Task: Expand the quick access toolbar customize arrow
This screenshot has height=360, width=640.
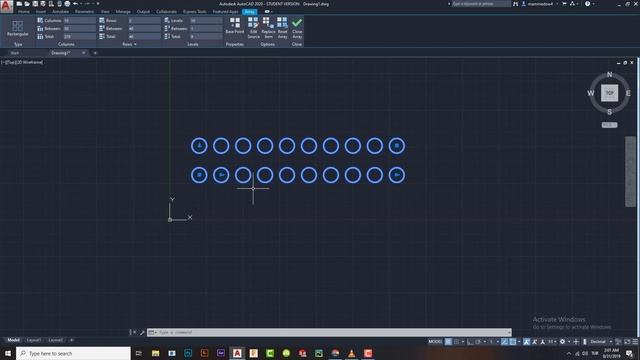Action: (98, 4)
